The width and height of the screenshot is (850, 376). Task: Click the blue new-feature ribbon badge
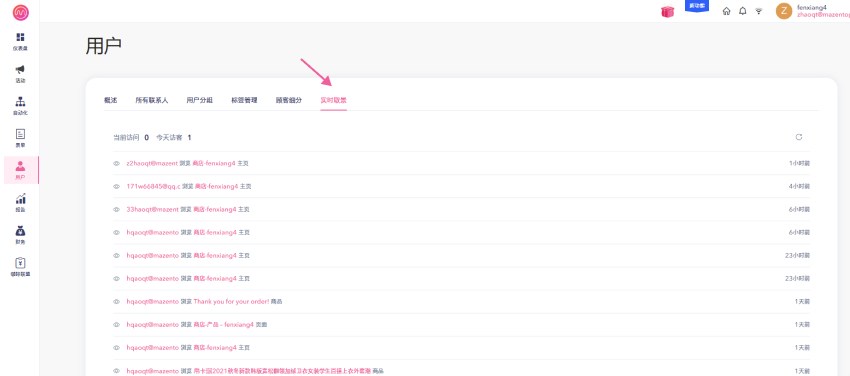(697, 7)
